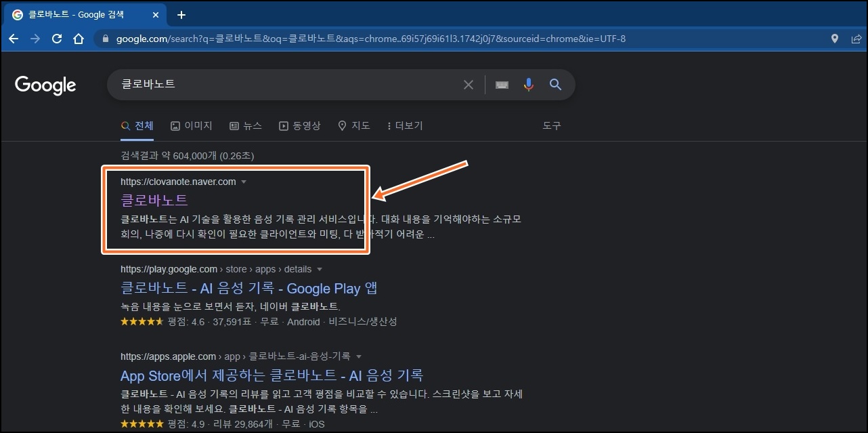
Task: Open App Store 클로바노트 result link
Action: click(x=272, y=375)
